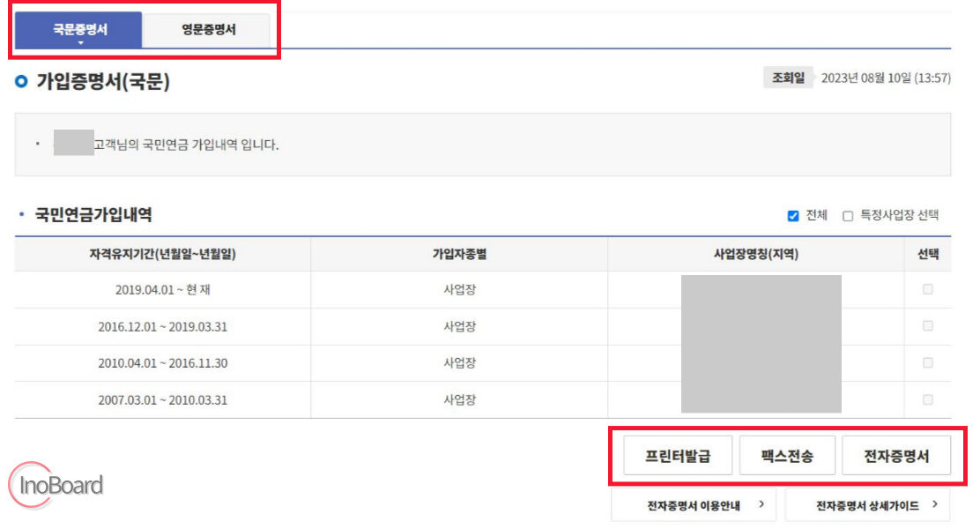Screen dimensions: 980x529
Task: Enable the 특정사업장 선택 checkbox
Action: 848,216
